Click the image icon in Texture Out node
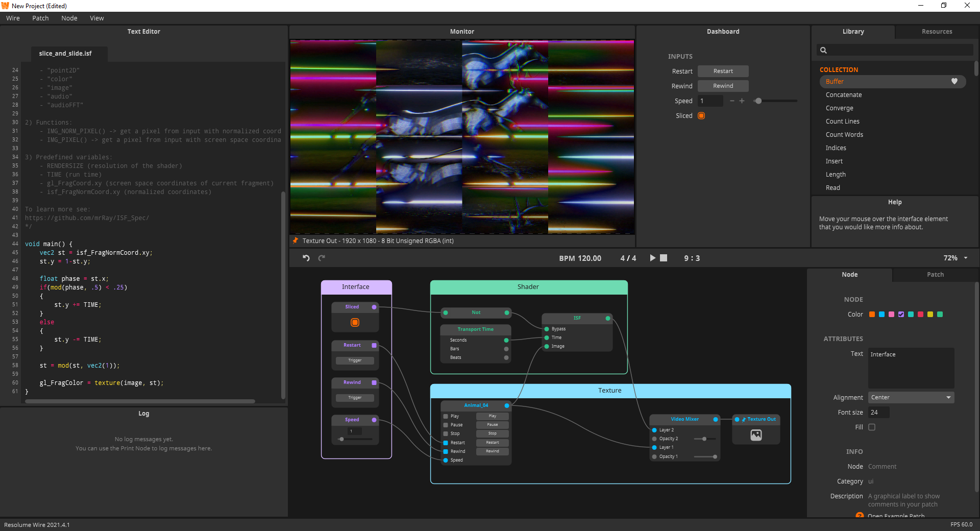 (x=756, y=435)
